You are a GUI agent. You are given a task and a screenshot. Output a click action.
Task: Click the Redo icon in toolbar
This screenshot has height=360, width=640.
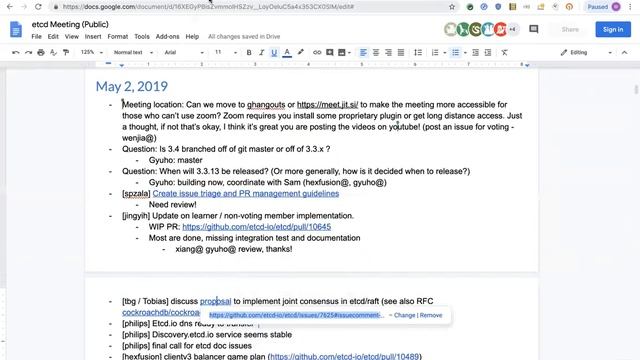coord(28,52)
